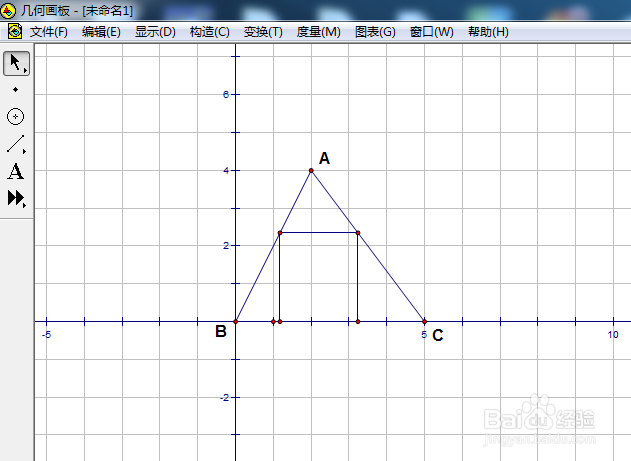Select the rectangle's top-right corner point

point(358,233)
